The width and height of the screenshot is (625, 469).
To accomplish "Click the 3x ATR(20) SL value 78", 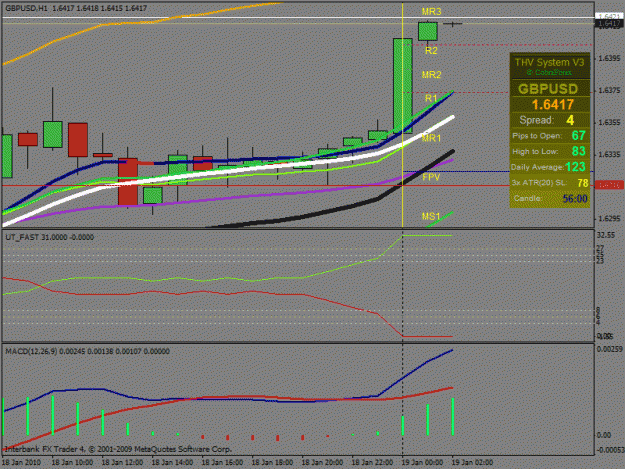I will (x=583, y=183).
